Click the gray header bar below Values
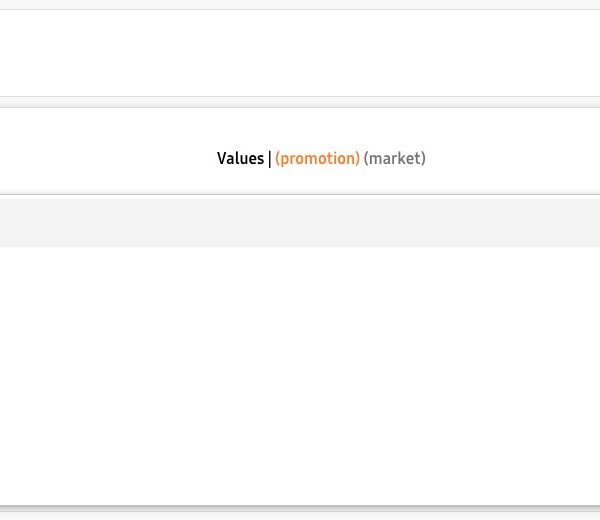Image resolution: width=600 pixels, height=520 pixels. tap(300, 222)
